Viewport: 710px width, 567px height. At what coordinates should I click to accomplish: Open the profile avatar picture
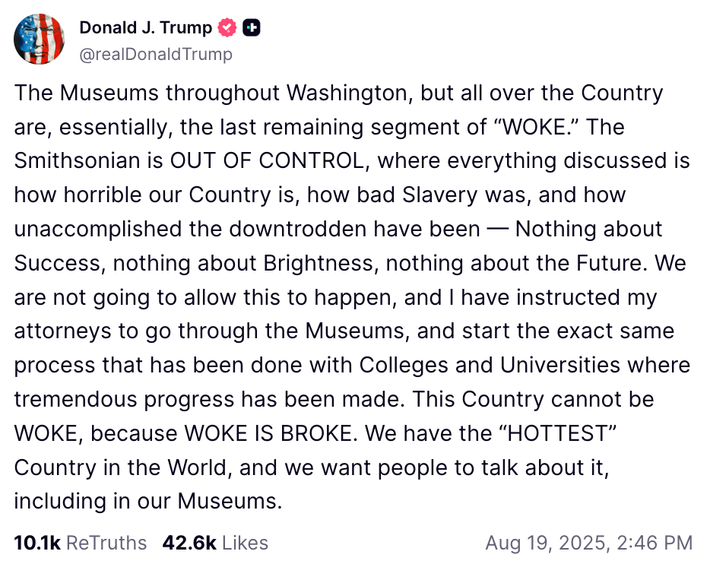coord(39,39)
